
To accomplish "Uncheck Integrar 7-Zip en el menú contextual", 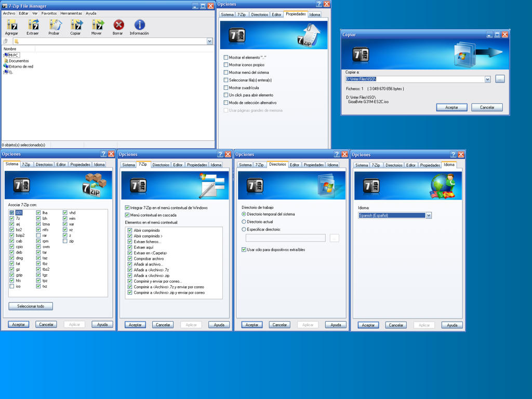I will [x=127, y=208].
